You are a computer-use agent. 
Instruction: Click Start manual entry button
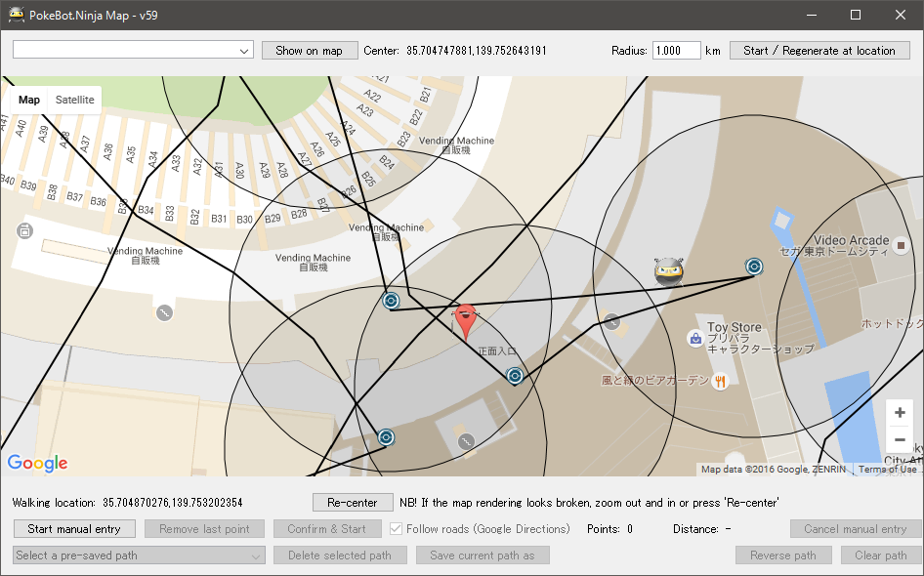74,529
